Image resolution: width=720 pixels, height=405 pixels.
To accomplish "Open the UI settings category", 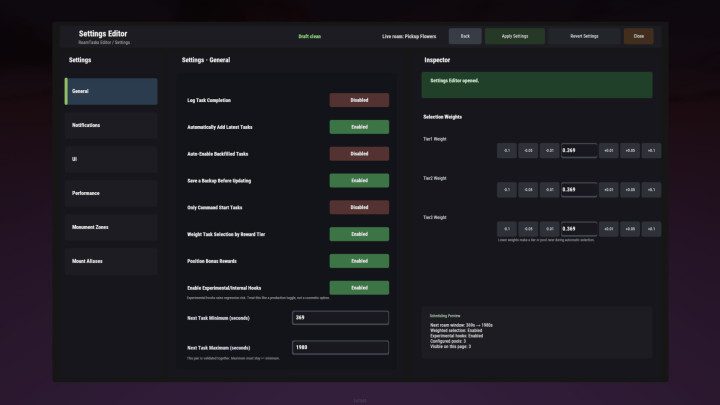I will pos(111,159).
